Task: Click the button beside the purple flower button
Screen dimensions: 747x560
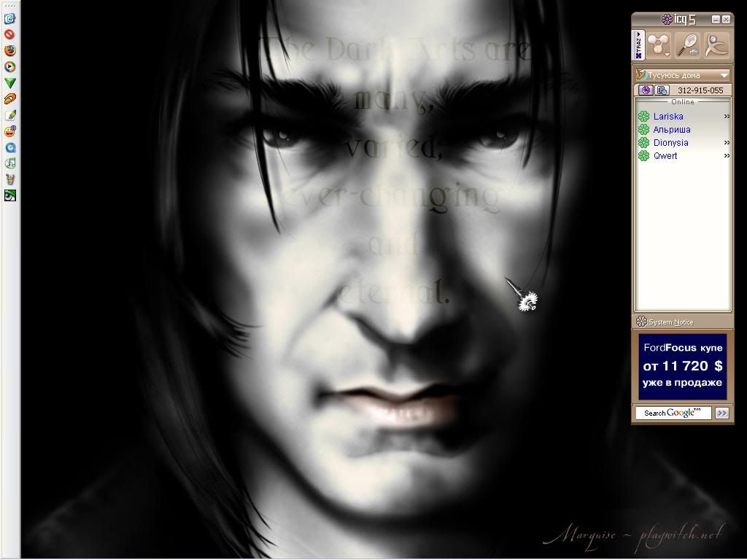Action: tap(662, 90)
